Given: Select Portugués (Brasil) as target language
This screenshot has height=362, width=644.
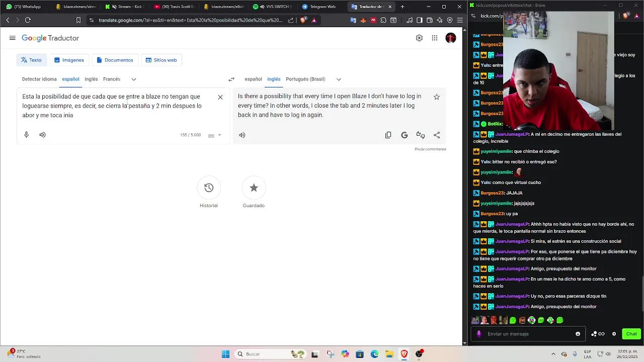Looking at the screenshot, I should click(305, 79).
